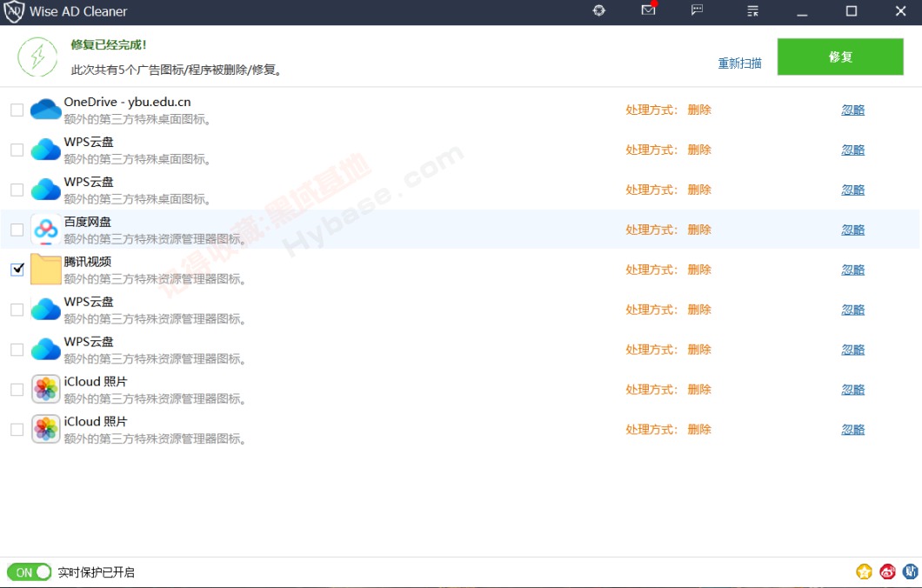Image resolution: width=922 pixels, height=588 pixels.
Task: Open the main menu list icon
Action: (x=752, y=10)
